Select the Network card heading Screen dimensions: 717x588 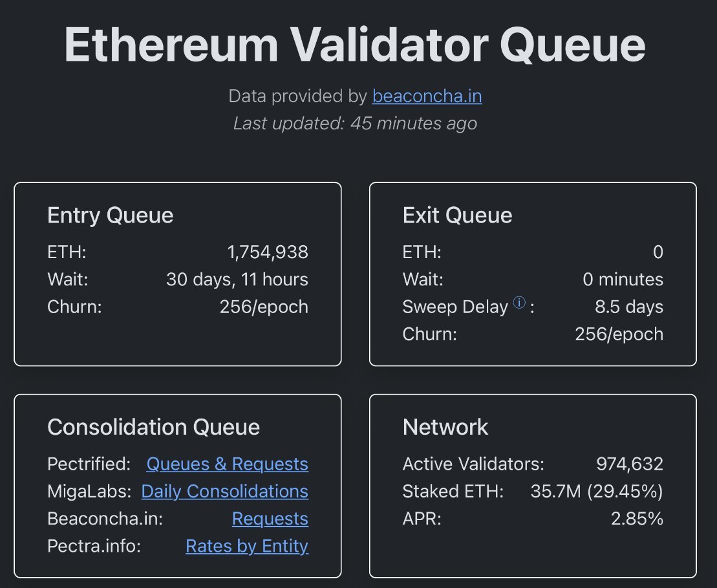(x=445, y=427)
